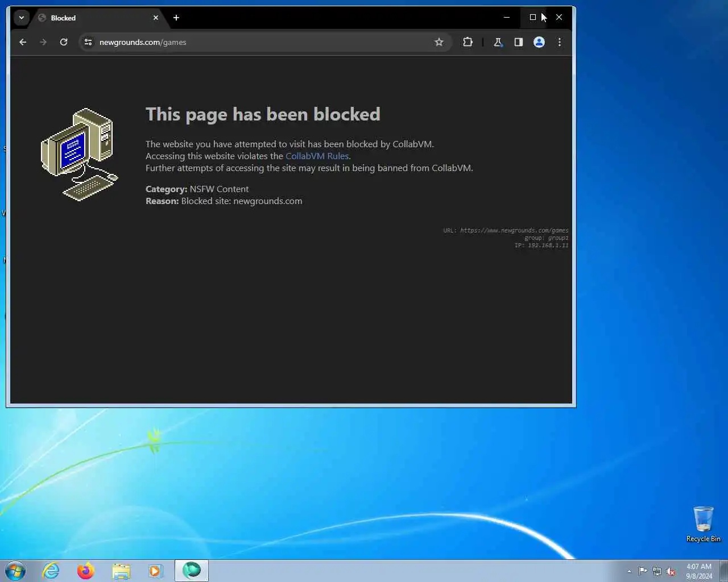Open the Chrome three-dot menu
728x582 pixels.
tap(560, 42)
